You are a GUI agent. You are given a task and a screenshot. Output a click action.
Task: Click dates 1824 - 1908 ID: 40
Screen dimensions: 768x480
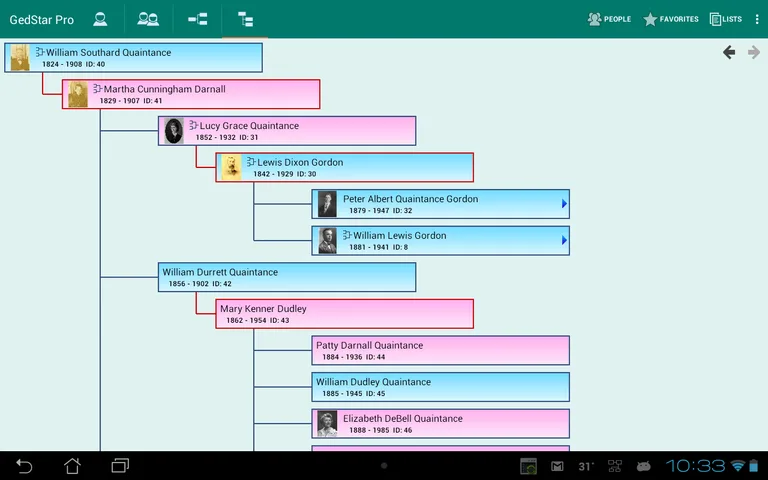click(73, 64)
